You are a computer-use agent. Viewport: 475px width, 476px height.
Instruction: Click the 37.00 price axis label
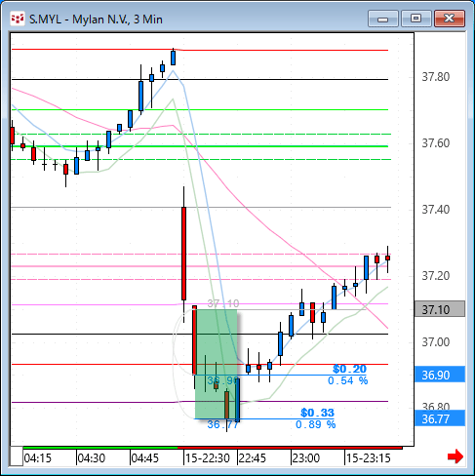[x=436, y=342]
